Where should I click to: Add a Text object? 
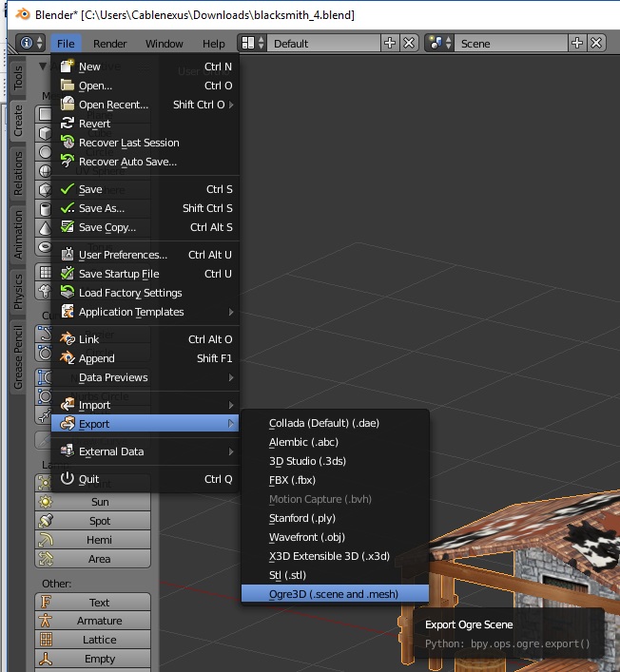93,603
